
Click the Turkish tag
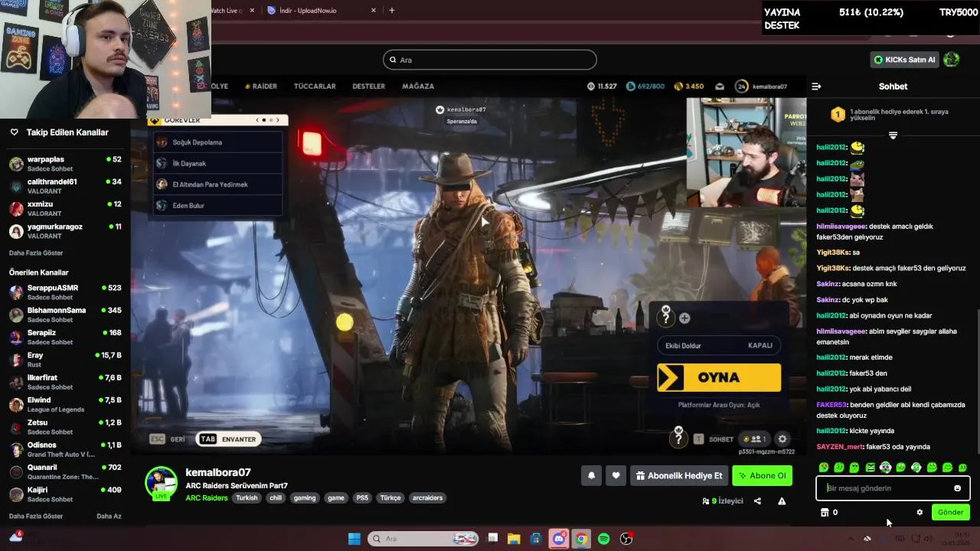click(x=247, y=498)
